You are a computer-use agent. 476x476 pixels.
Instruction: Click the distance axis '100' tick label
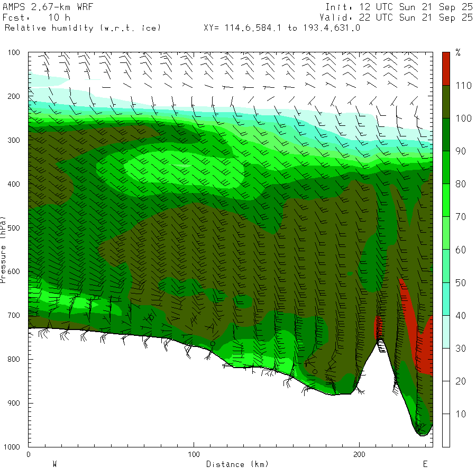(194, 454)
